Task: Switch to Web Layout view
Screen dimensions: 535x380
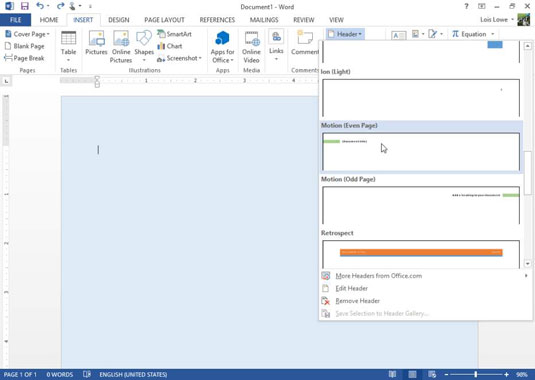Action: (432, 374)
